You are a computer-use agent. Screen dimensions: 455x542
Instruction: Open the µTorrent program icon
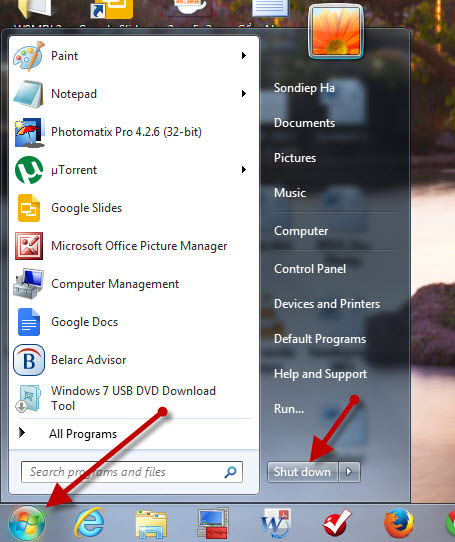(29, 170)
